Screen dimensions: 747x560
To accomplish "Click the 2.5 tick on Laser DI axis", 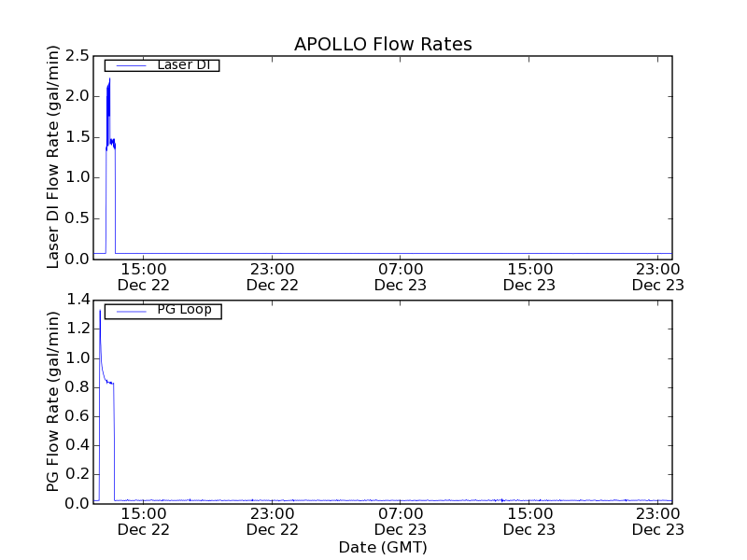I will pos(78,56).
